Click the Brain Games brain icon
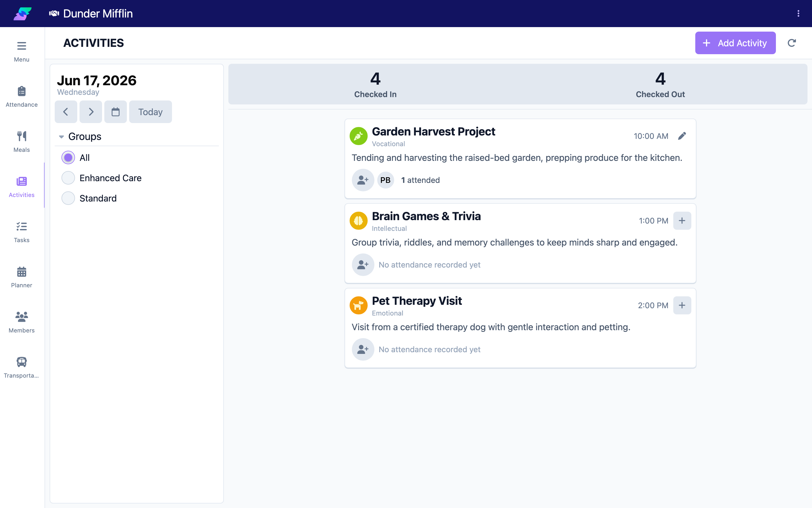812x508 pixels. coord(358,221)
